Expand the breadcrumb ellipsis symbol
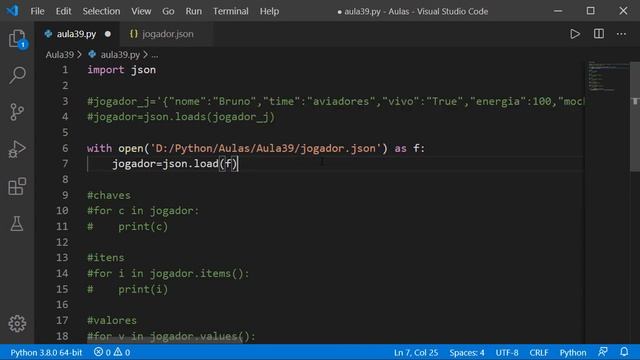Viewport: 640px width, 360px height. click(x=155, y=55)
